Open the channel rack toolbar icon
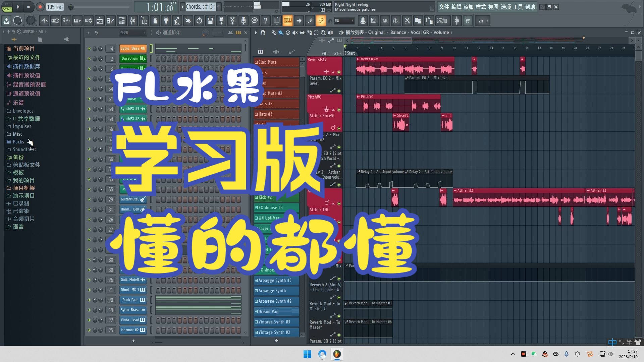 122,21
